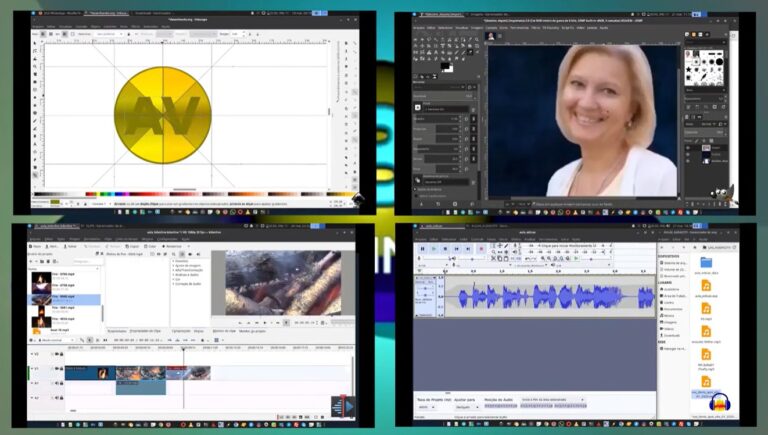Open blue folder in file manager window
This screenshot has width=768, height=435.
706,262
